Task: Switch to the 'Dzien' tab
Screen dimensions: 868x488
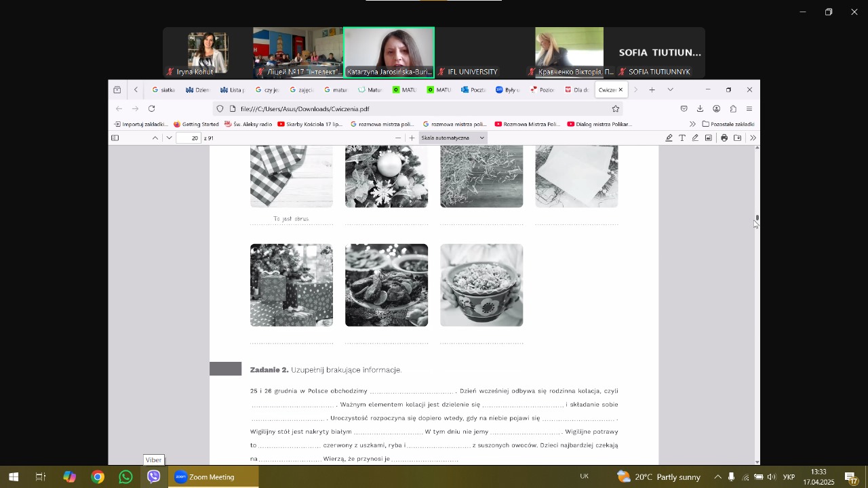Action: click(x=198, y=89)
